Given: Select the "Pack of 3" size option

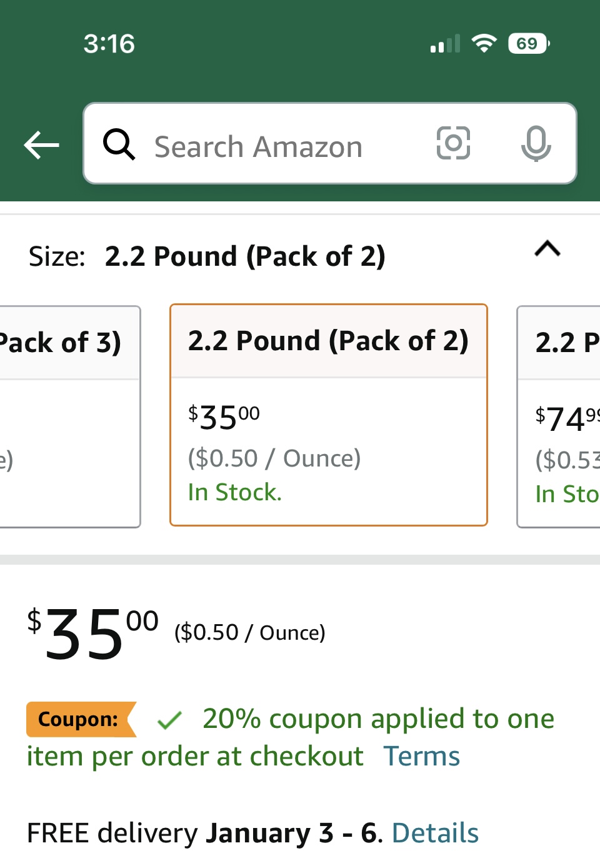Looking at the screenshot, I should (x=69, y=416).
